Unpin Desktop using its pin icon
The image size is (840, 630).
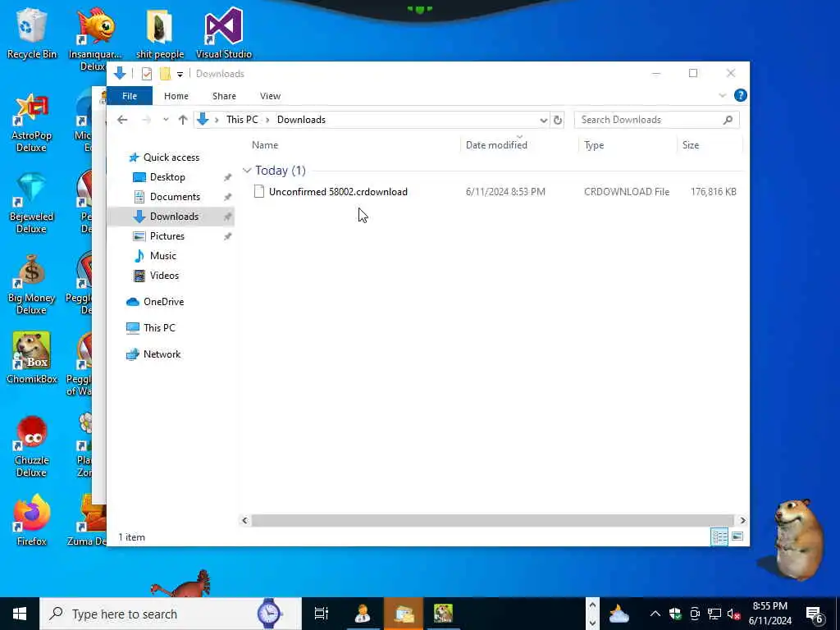228,177
